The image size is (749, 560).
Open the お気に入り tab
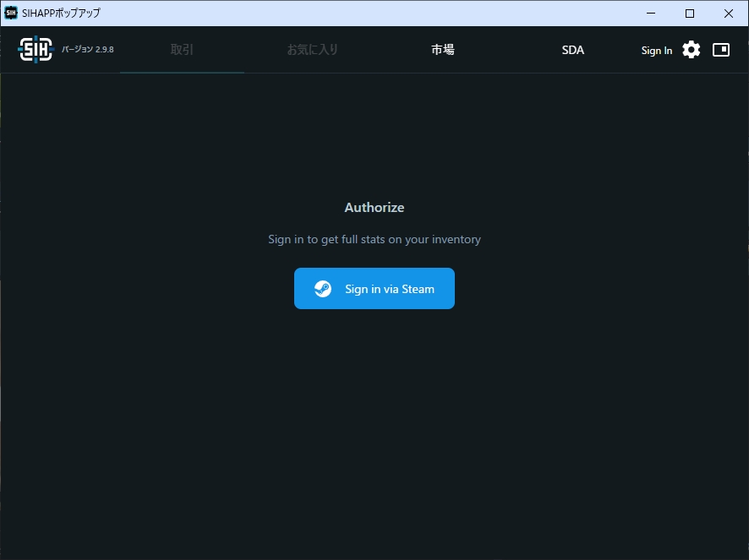312,50
